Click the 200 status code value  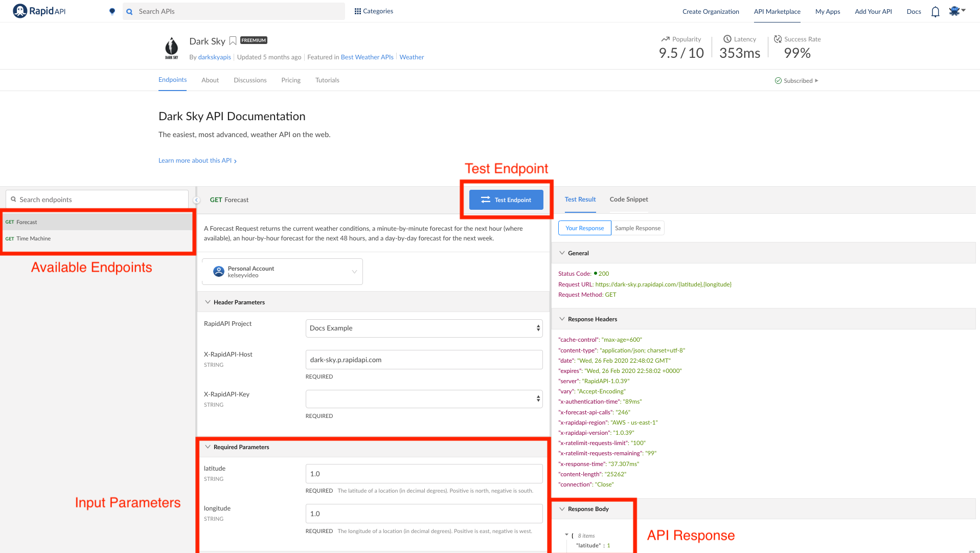(x=604, y=274)
